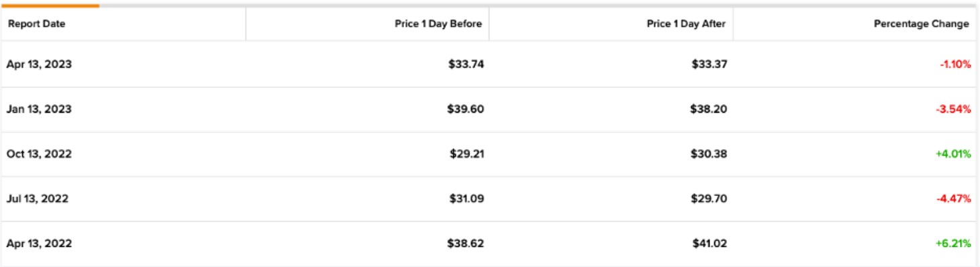Select the Apr 13, 2022 report date

click(39, 244)
